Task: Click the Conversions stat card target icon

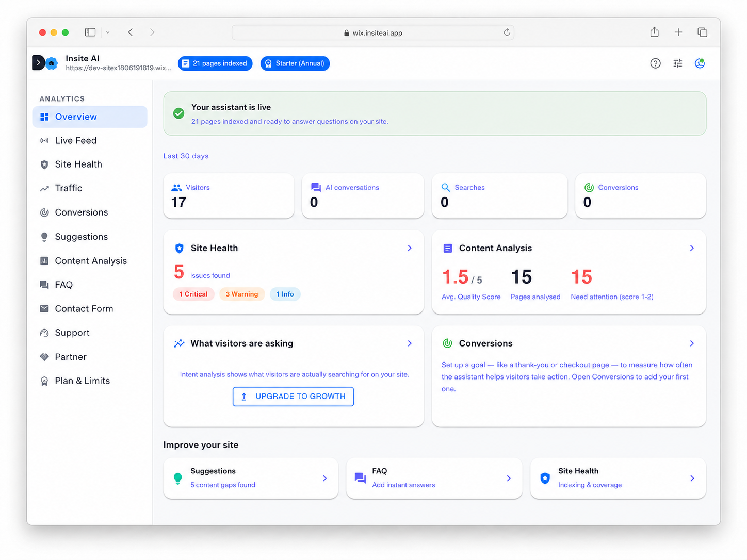Action: click(589, 188)
